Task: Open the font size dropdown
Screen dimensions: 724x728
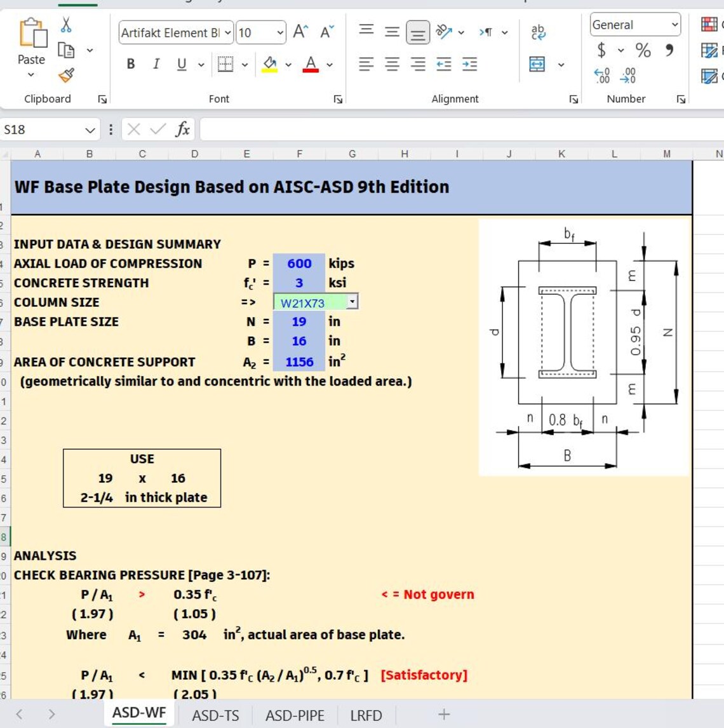Action: (280, 32)
